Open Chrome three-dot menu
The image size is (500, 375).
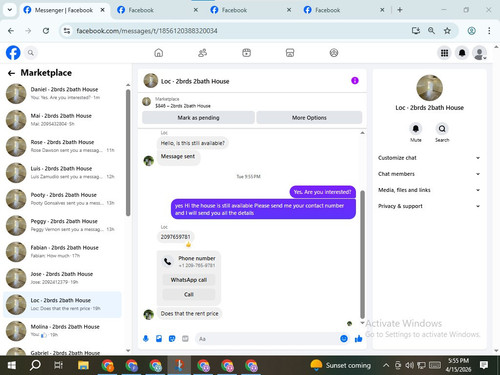[x=489, y=31]
